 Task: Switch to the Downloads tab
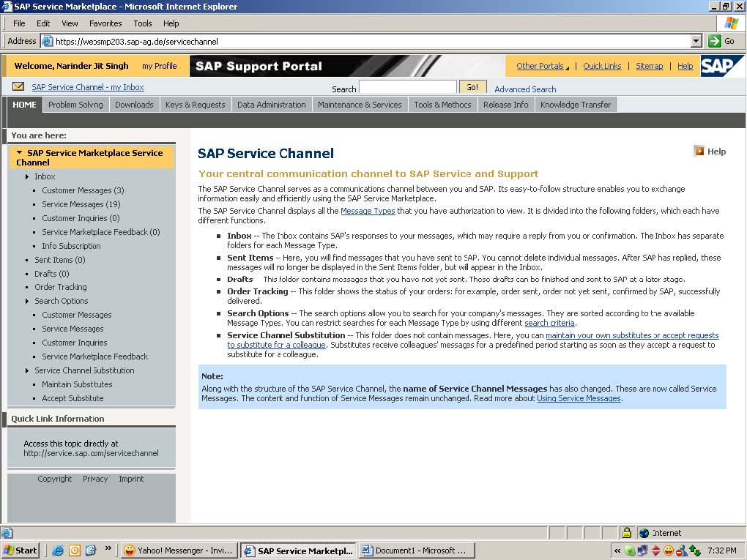[x=134, y=105]
